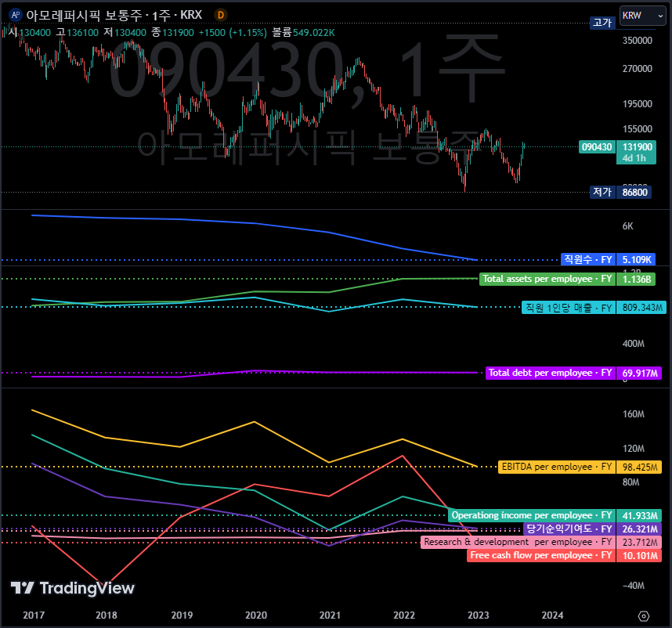The width and height of the screenshot is (672, 628).
Task: Click the 2017 time axis label
Action: pyautogui.click(x=34, y=615)
